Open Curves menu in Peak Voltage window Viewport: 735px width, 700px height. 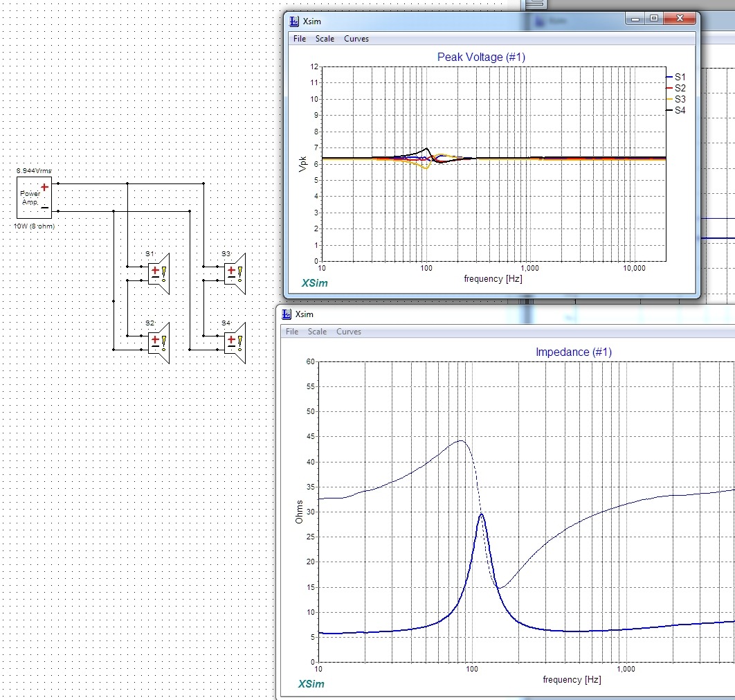click(x=356, y=39)
